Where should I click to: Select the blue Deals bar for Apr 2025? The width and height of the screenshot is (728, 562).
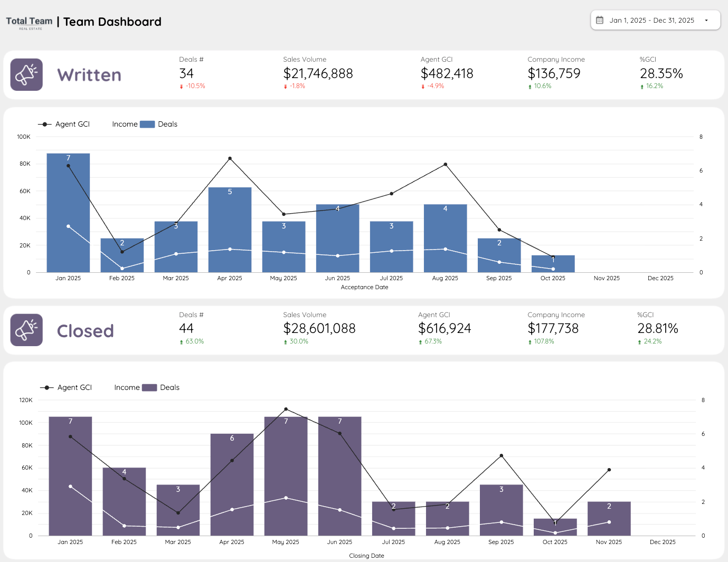click(x=230, y=230)
